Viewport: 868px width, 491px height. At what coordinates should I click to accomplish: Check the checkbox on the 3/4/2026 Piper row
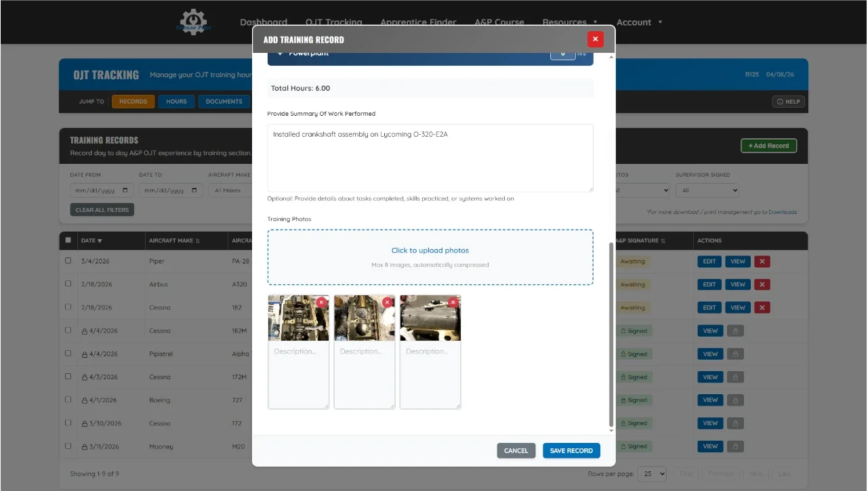pos(68,261)
